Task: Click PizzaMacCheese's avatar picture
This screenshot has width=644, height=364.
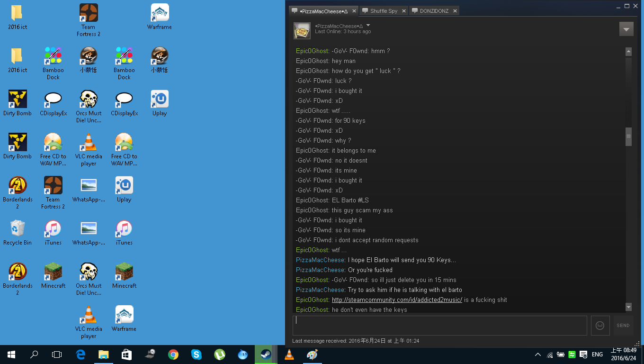Action: (302, 31)
